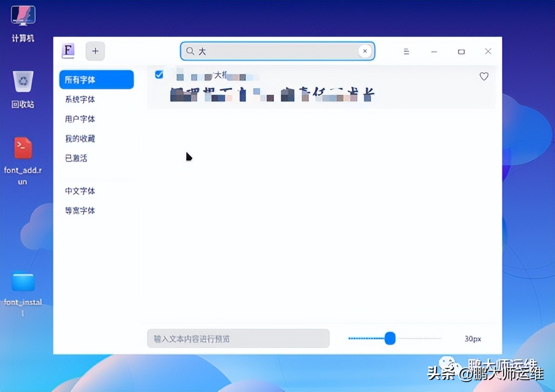Open the 回收站 recycle bin icon
Image resolution: width=555 pixels, height=392 pixels.
pyautogui.click(x=22, y=80)
